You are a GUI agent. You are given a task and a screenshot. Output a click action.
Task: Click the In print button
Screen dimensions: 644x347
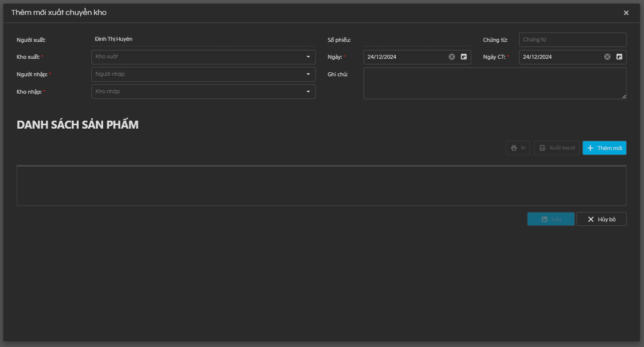point(518,148)
